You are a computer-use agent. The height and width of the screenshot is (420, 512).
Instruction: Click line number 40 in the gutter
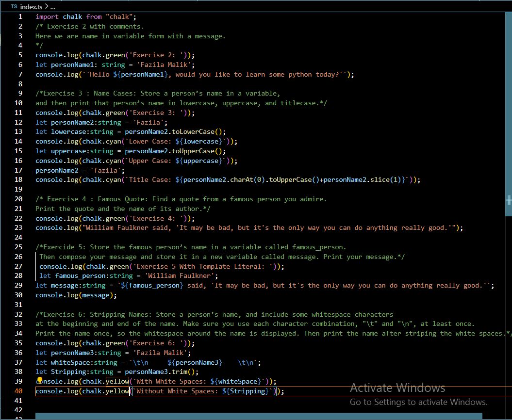pos(18,391)
